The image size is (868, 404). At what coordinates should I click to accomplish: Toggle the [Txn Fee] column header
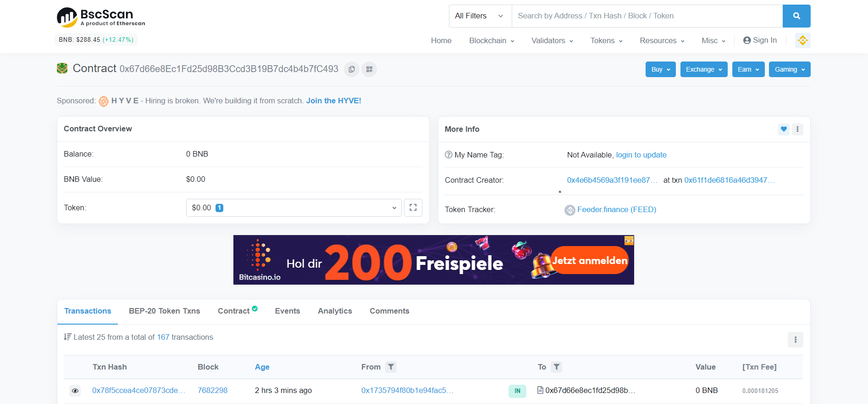[x=759, y=367]
